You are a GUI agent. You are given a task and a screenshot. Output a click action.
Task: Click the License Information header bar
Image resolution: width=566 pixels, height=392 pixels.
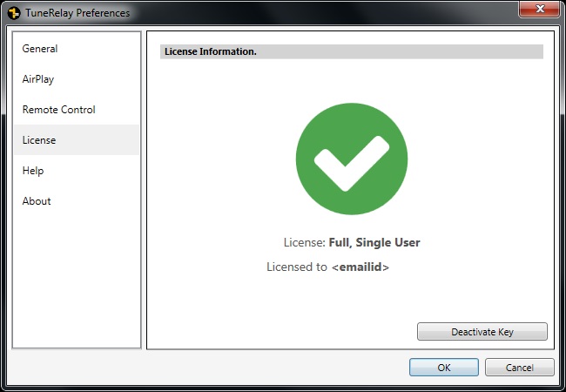pos(351,52)
